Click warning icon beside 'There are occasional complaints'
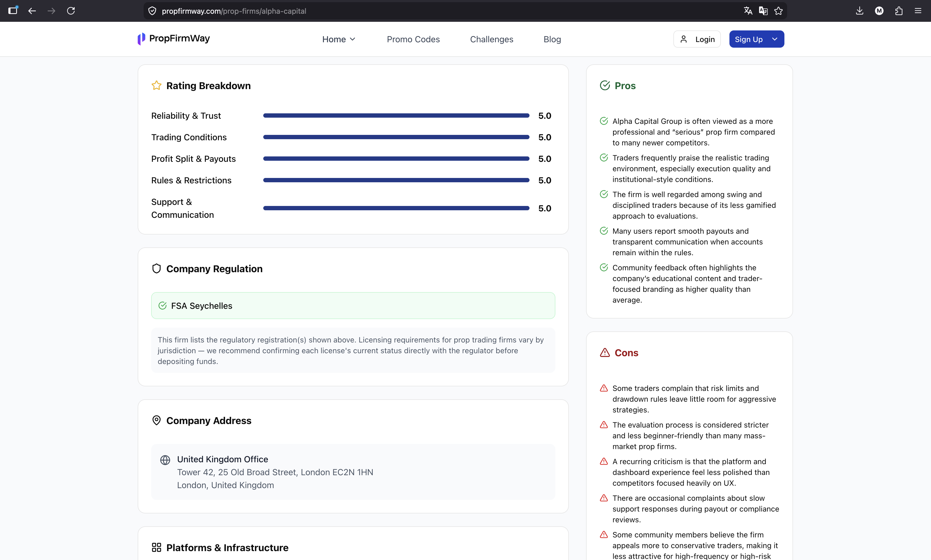 point(604,498)
